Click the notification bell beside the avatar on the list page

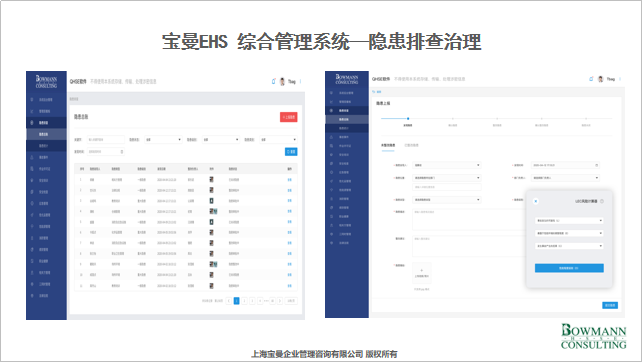click(274, 82)
